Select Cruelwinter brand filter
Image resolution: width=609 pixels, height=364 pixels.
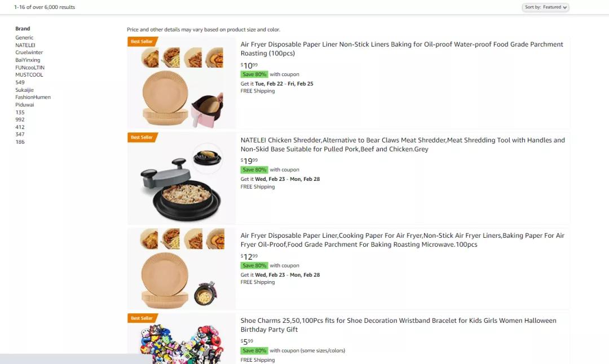click(x=29, y=52)
